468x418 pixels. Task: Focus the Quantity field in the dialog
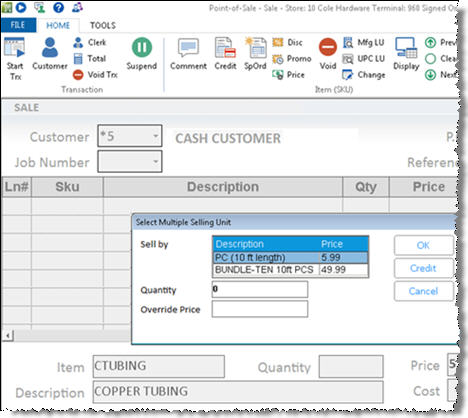pos(260,289)
